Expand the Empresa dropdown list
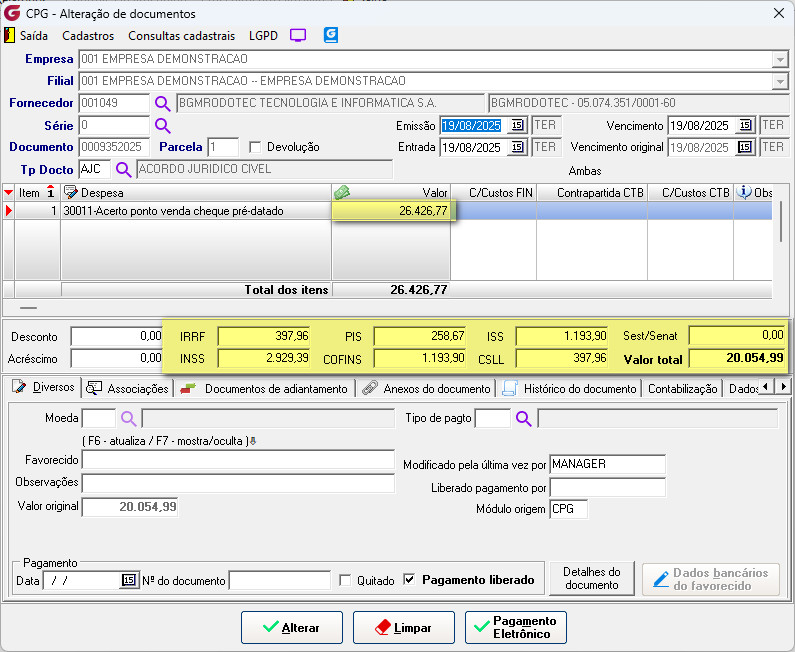Image resolution: width=795 pixels, height=652 pixels. [x=780, y=60]
